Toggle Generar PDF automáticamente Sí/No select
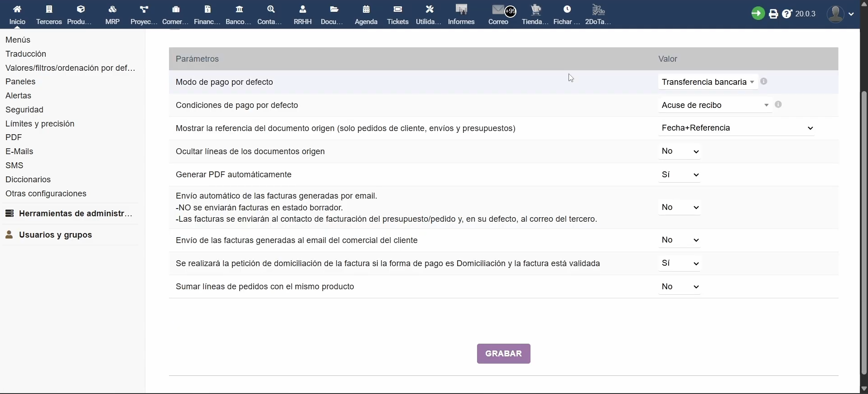This screenshot has width=868, height=394. pyautogui.click(x=680, y=175)
